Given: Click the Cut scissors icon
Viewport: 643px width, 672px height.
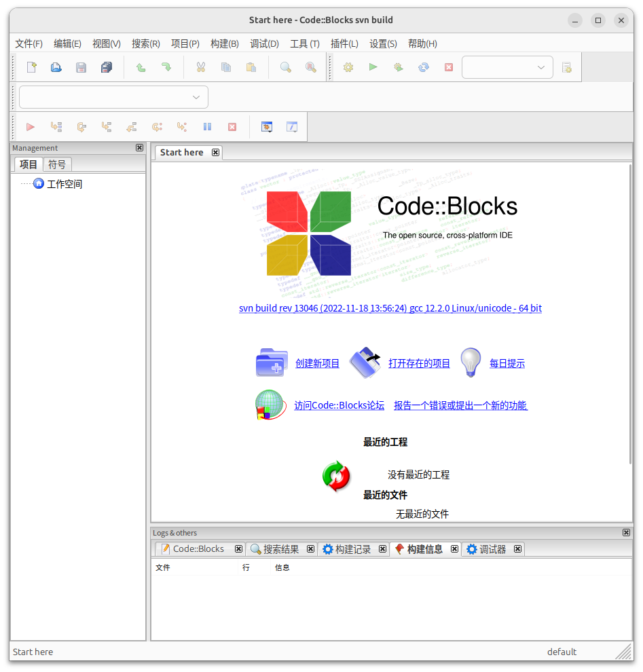Looking at the screenshot, I should coord(200,67).
